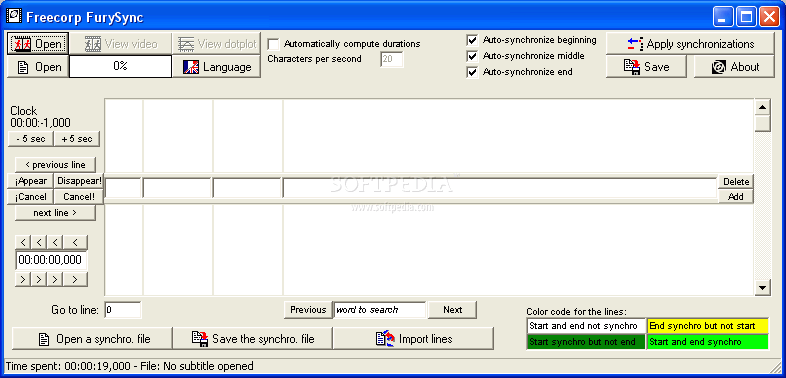
Task: Click the 'word to search' box
Action: coord(380,310)
